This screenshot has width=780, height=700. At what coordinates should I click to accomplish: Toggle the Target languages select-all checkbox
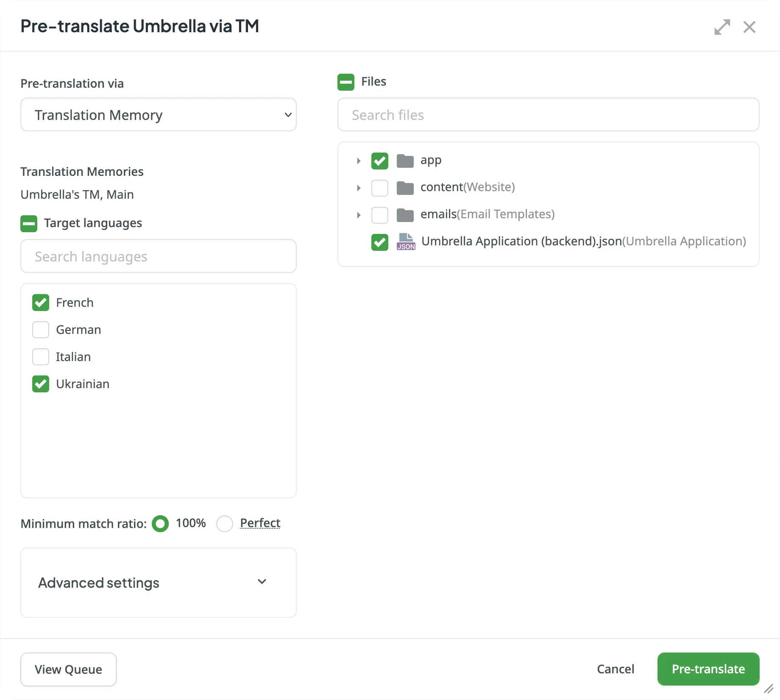coord(29,223)
